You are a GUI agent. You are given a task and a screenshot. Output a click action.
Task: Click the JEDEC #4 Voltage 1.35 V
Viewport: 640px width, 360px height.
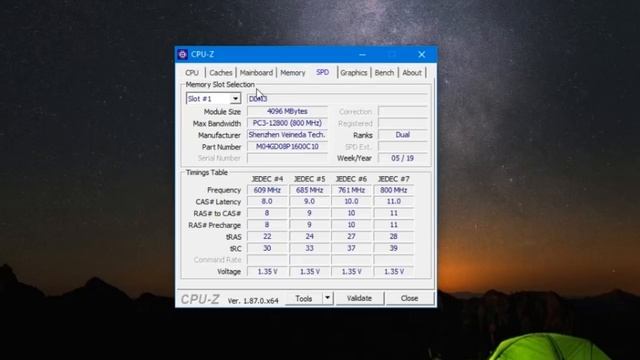[267, 271]
